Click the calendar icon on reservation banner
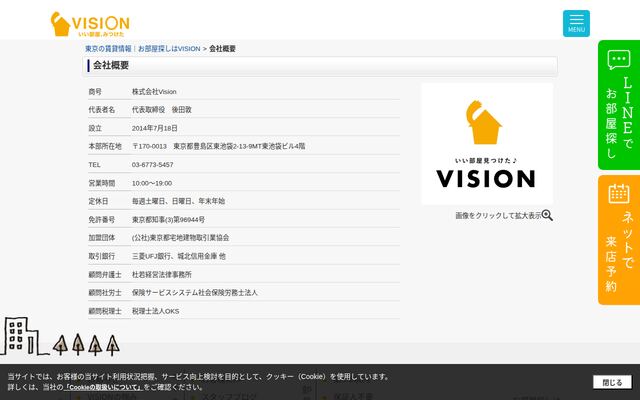Viewport: 640px width, 400px height. pyautogui.click(x=619, y=193)
